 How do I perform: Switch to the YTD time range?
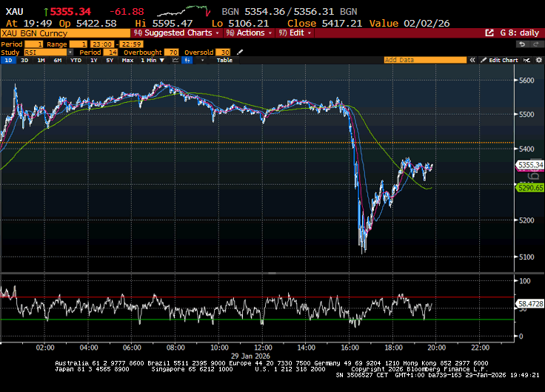click(76, 61)
